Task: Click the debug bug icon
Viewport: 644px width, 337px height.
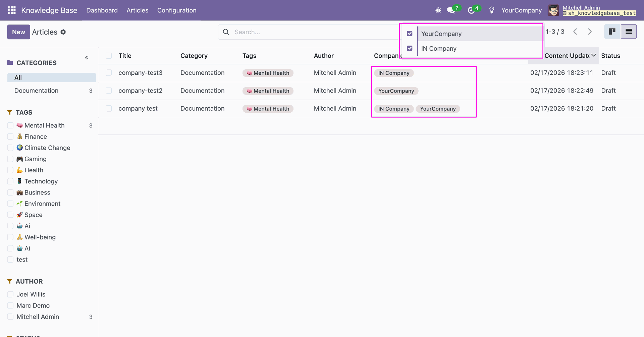Action: coord(438,10)
